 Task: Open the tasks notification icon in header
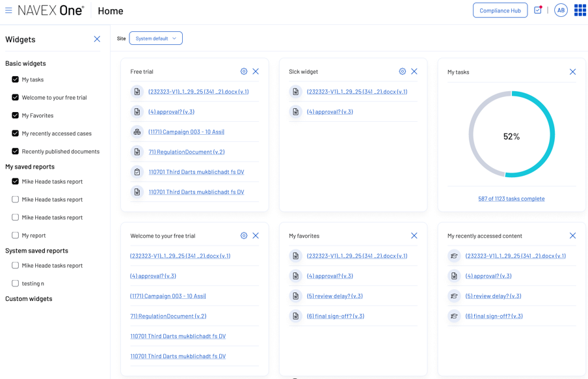[x=538, y=10]
